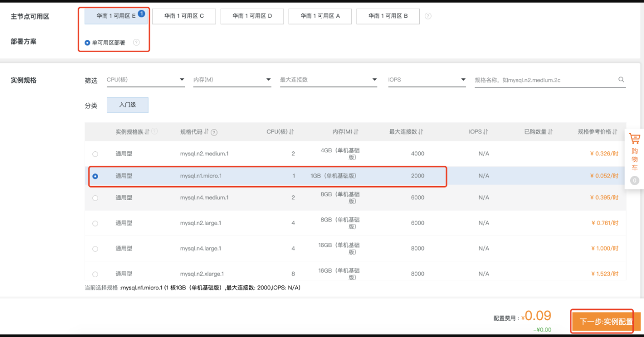This screenshot has height=337, width=644.
Task: Click price ¥ 0.395/时
Action: (x=604, y=197)
